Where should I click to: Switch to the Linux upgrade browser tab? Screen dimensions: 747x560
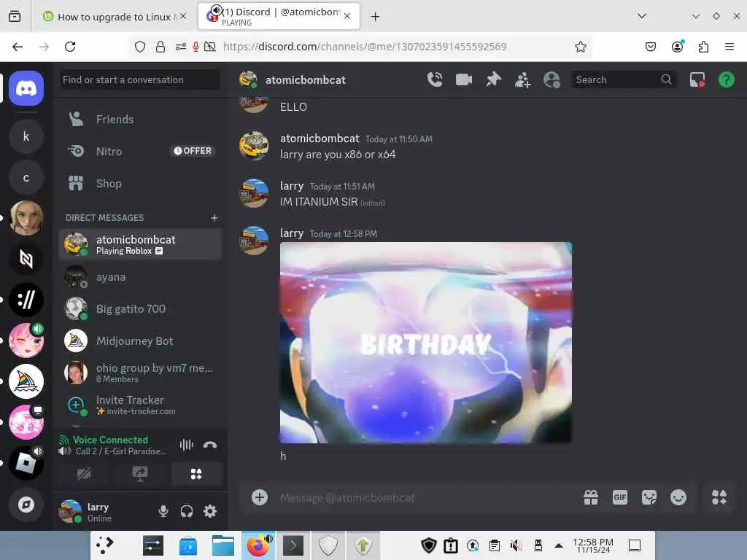click(x=115, y=17)
